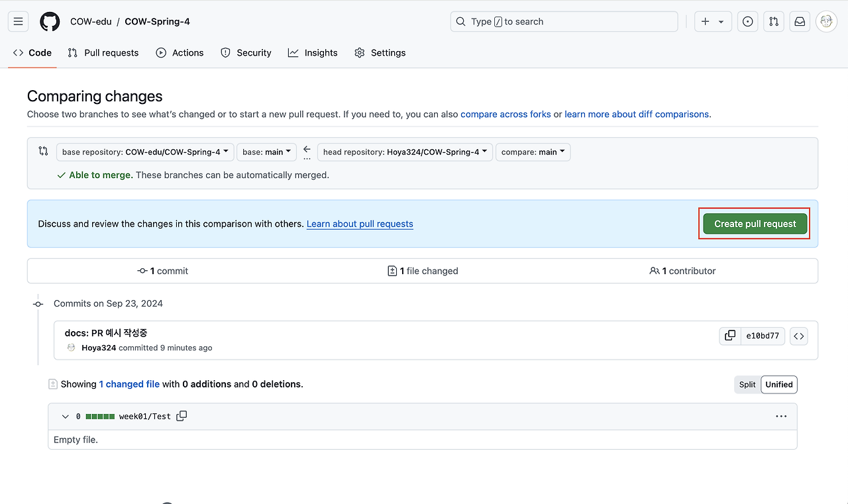
Task: Open the COW-edu organization link
Action: click(x=91, y=21)
